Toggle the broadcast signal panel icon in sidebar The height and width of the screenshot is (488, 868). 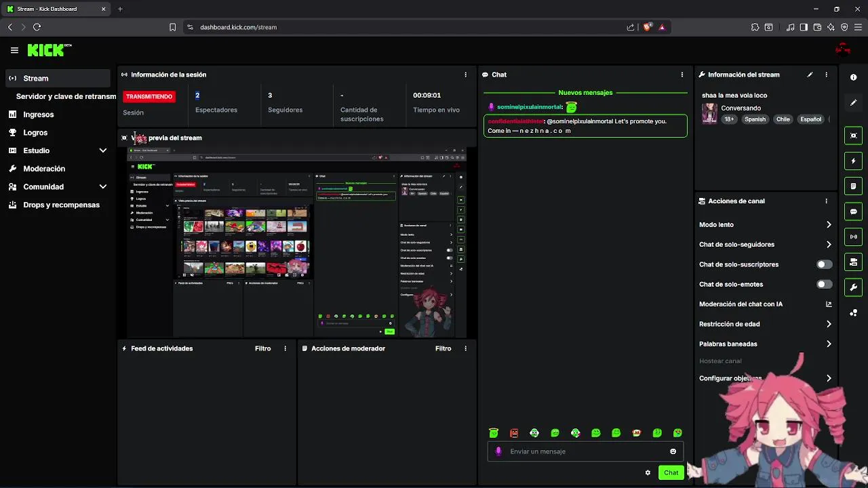click(x=854, y=237)
